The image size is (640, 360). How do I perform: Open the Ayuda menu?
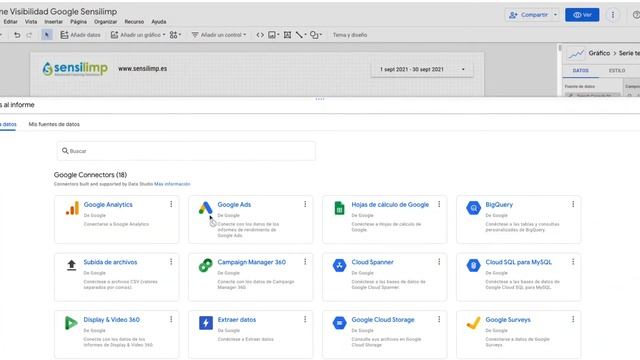click(159, 22)
